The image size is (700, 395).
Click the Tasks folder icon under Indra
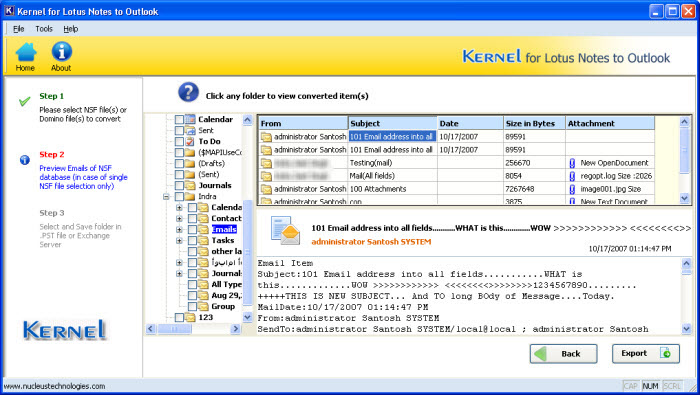pos(204,241)
